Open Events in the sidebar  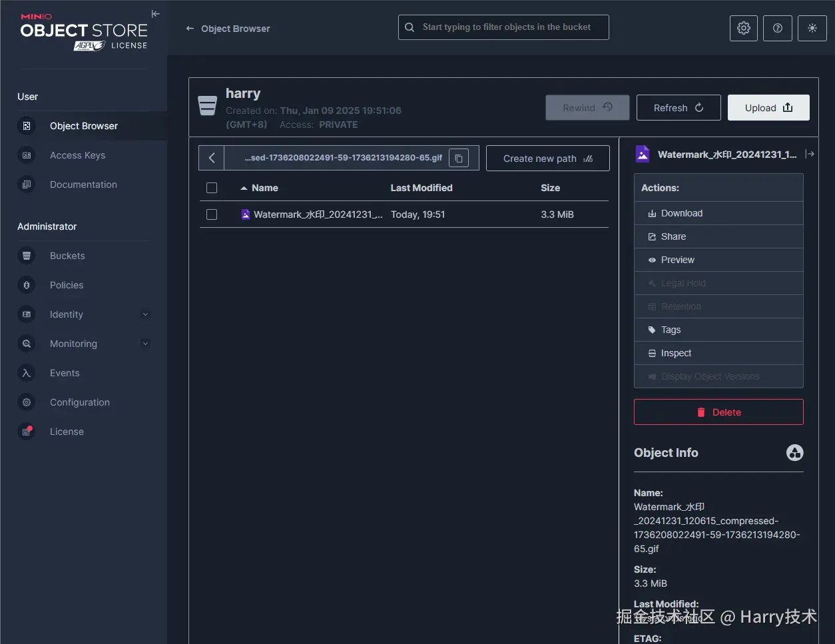(65, 373)
